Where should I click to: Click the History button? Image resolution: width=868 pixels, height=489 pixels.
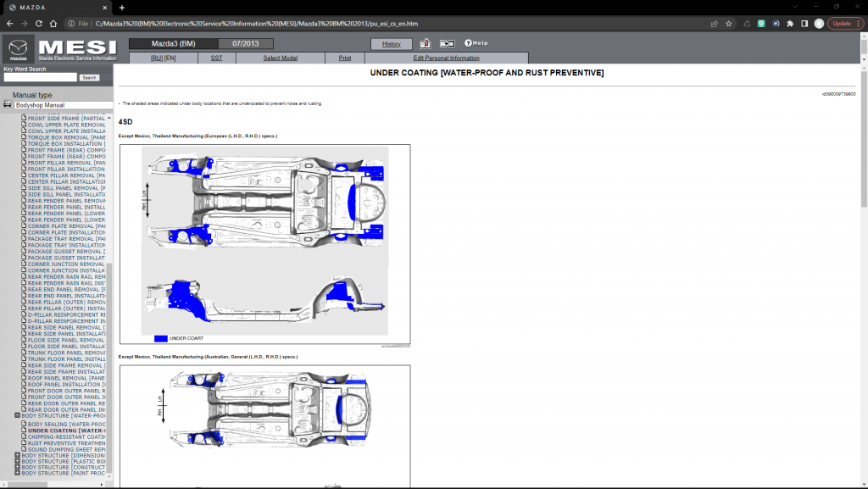[391, 43]
